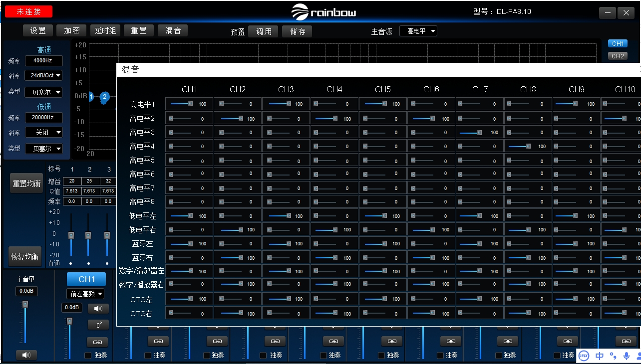Click the iFLY punctuation toggle icon
This screenshot has height=364, width=641.
click(x=613, y=356)
